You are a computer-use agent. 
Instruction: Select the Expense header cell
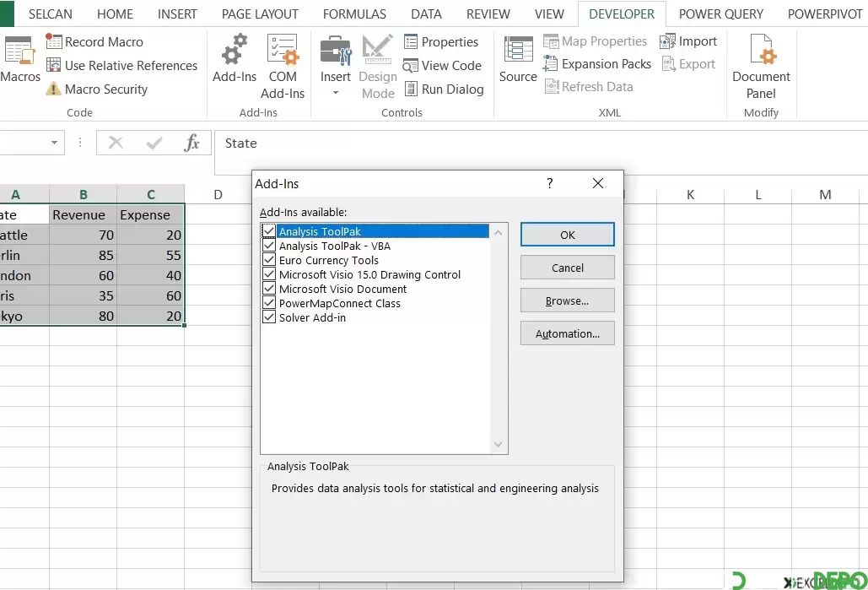tap(150, 215)
